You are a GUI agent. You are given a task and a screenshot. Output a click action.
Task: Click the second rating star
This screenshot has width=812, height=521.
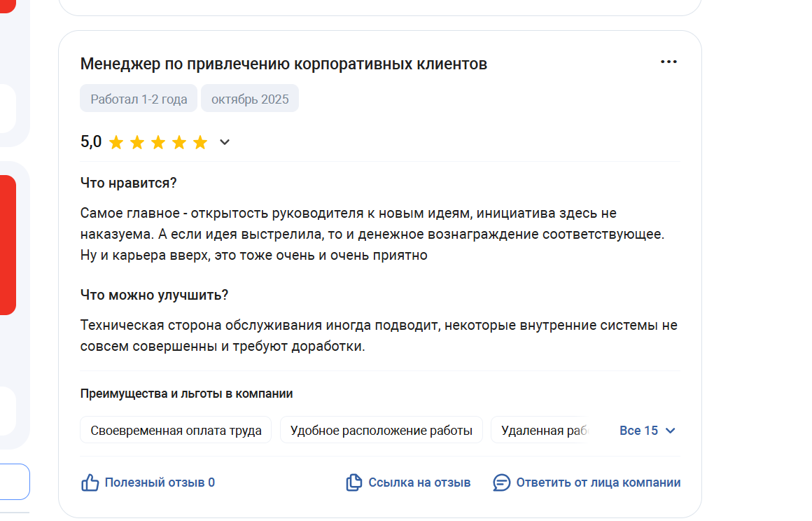pos(137,143)
